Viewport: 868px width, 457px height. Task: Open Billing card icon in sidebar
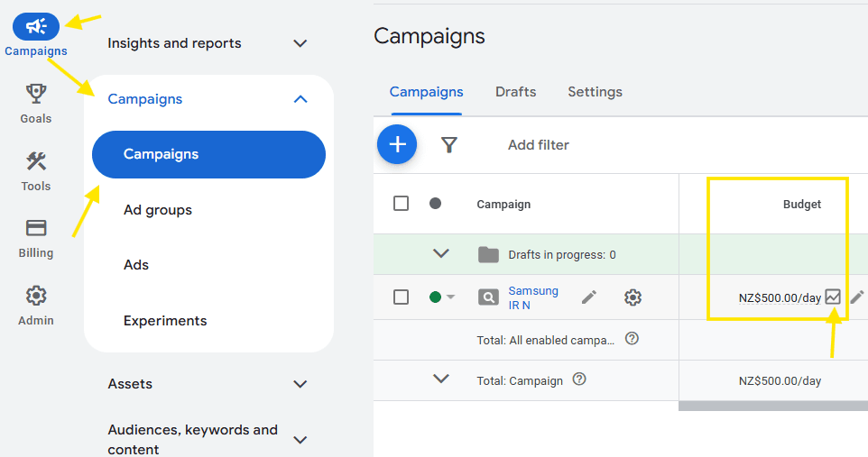[x=36, y=228]
